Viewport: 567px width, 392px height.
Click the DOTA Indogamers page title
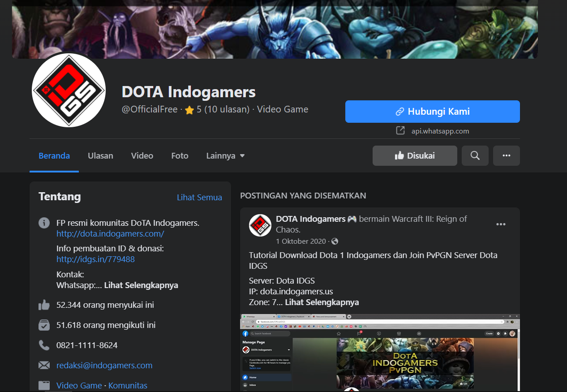tap(189, 92)
